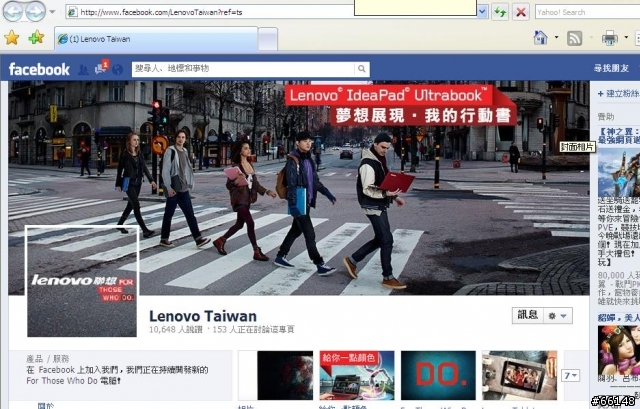The image size is (640, 409).
Task: Click the Facebook search input field
Action: click(x=243, y=69)
